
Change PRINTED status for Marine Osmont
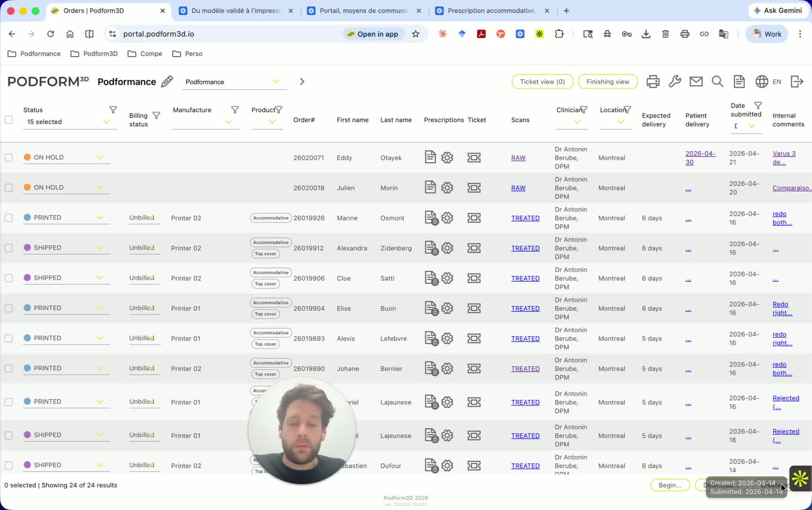tap(66, 218)
